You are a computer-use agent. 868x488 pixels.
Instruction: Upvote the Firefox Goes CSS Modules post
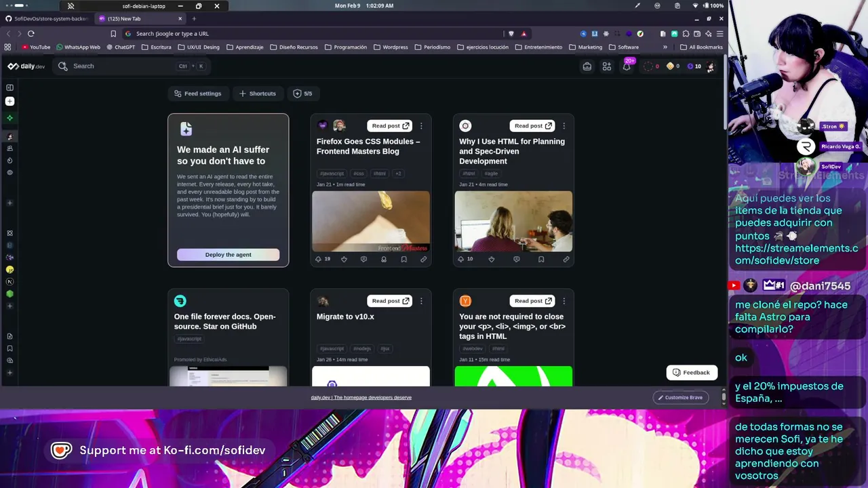click(x=318, y=259)
